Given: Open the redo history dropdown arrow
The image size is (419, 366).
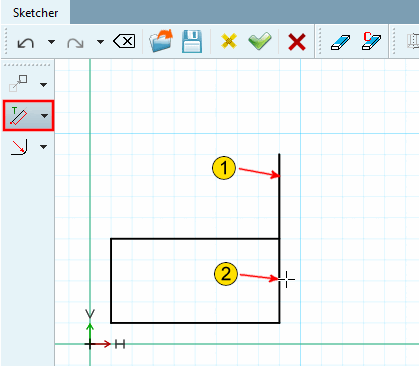Looking at the screenshot, I should (x=100, y=42).
